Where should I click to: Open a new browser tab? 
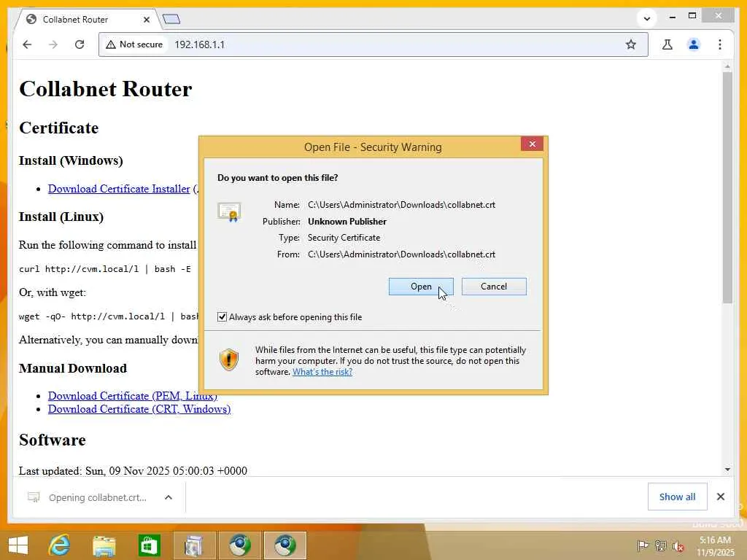[171, 19]
